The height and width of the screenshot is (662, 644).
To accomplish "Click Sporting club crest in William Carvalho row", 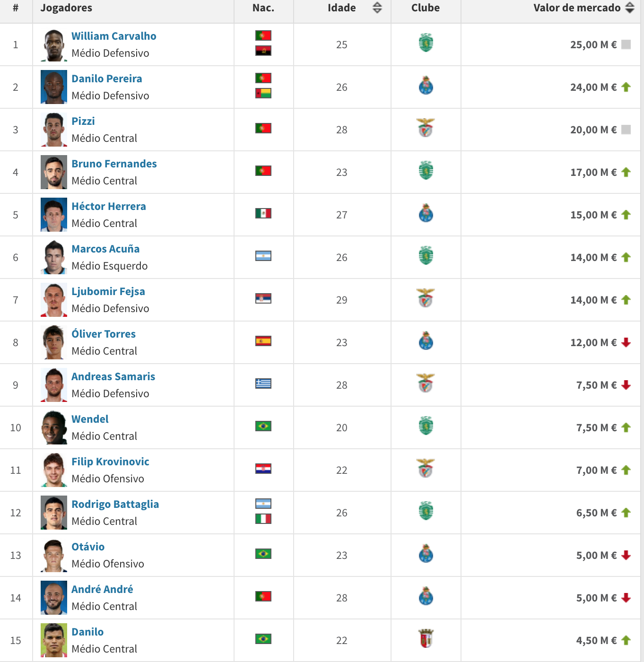I will 426,43.
